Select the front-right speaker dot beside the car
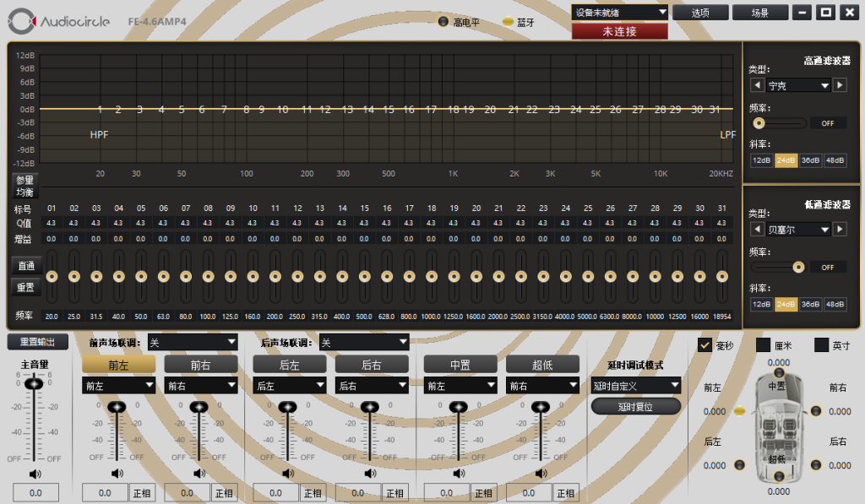 (816, 411)
